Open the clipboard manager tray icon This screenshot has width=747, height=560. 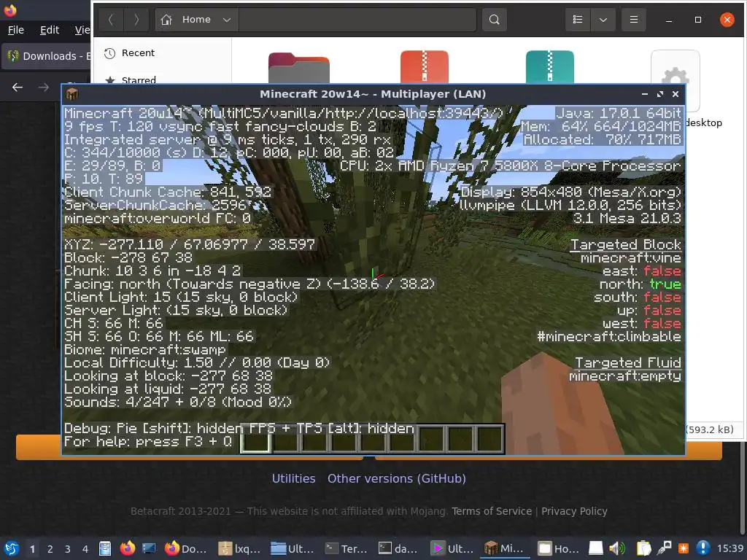click(x=643, y=548)
